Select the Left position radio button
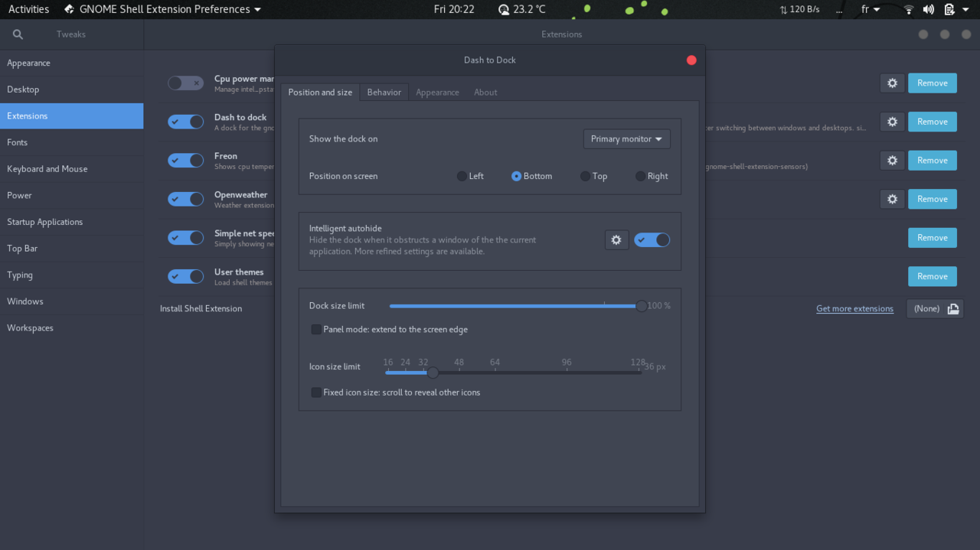 point(462,177)
